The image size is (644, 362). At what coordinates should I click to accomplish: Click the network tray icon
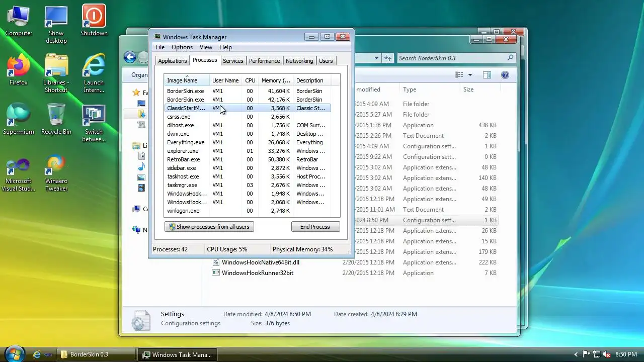597,354
